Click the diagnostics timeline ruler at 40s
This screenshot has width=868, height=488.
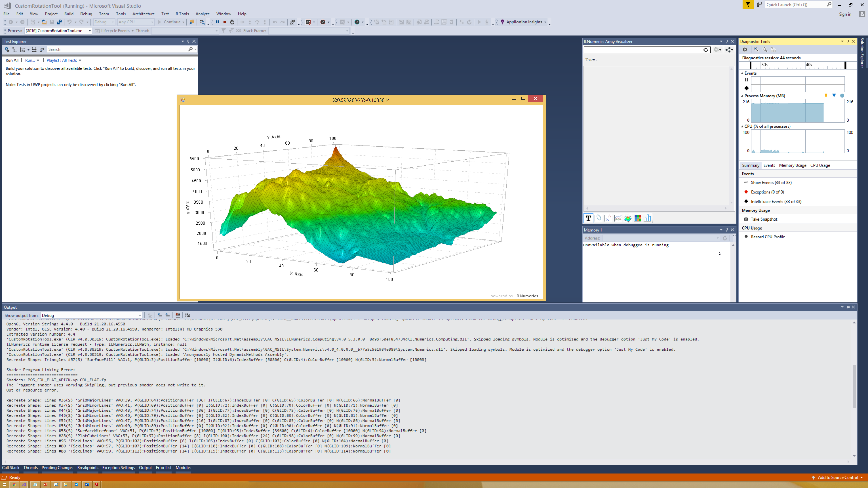[808, 65]
